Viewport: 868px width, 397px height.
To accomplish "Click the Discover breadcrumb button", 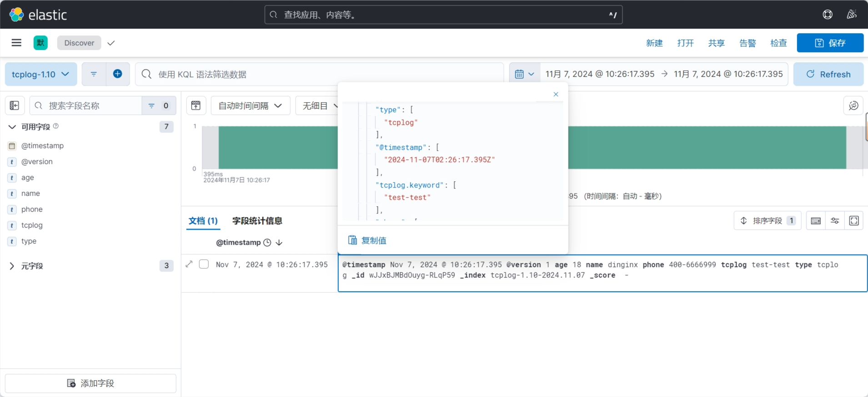I will [x=79, y=43].
